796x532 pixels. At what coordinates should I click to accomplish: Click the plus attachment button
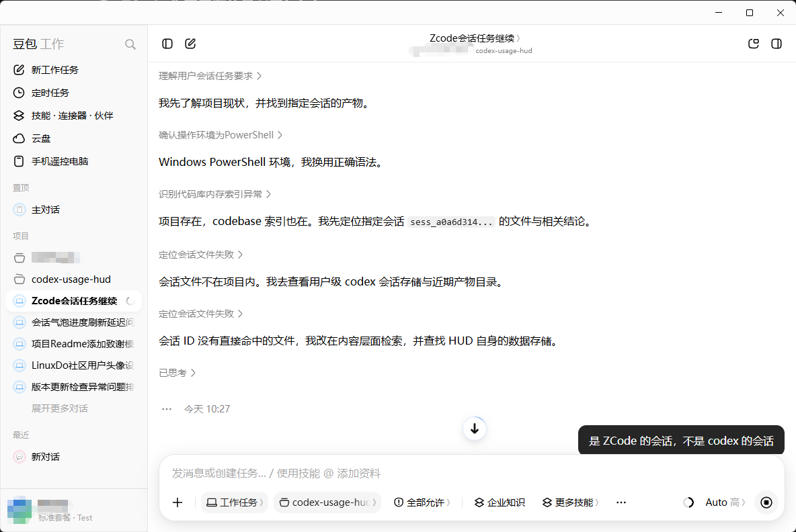click(177, 502)
